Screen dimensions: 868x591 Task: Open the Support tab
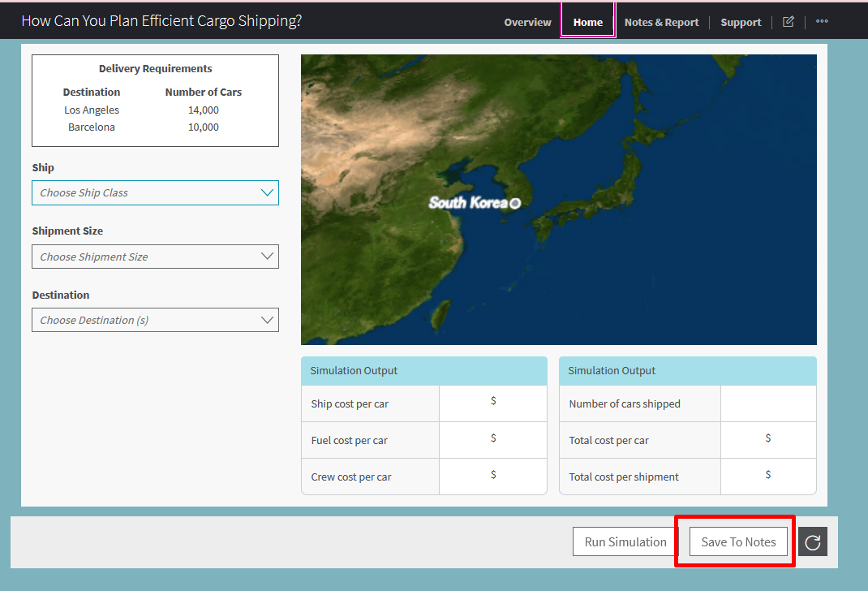(x=741, y=22)
